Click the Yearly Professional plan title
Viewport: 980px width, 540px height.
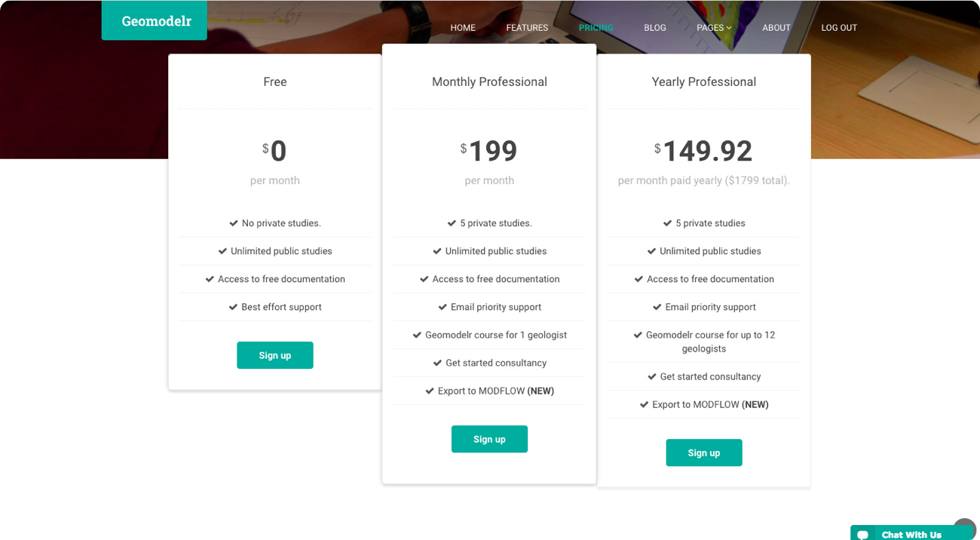(x=703, y=82)
